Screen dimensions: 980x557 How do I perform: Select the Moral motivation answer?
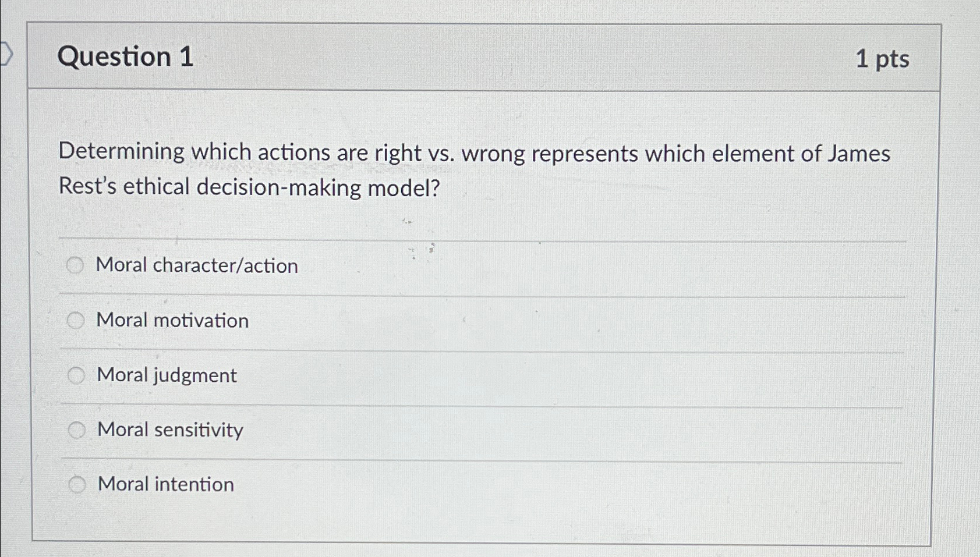(76, 320)
